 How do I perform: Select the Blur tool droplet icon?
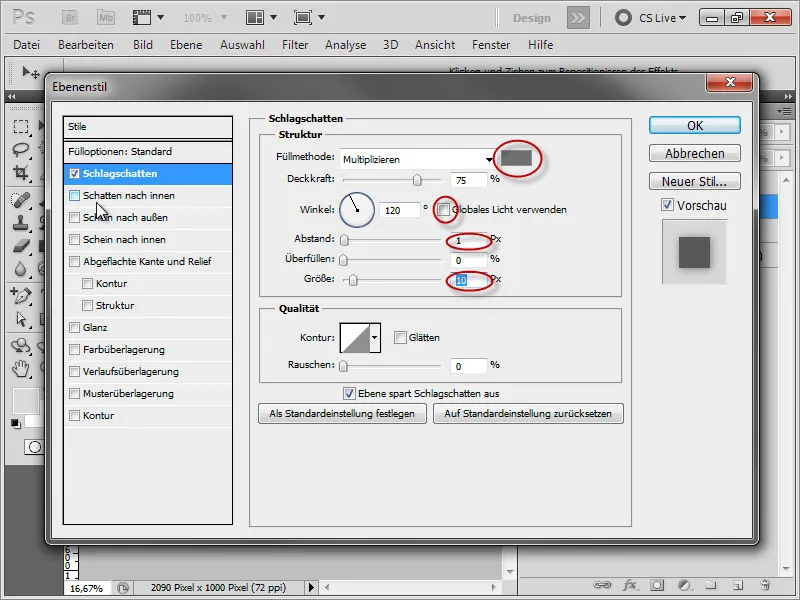[21, 268]
